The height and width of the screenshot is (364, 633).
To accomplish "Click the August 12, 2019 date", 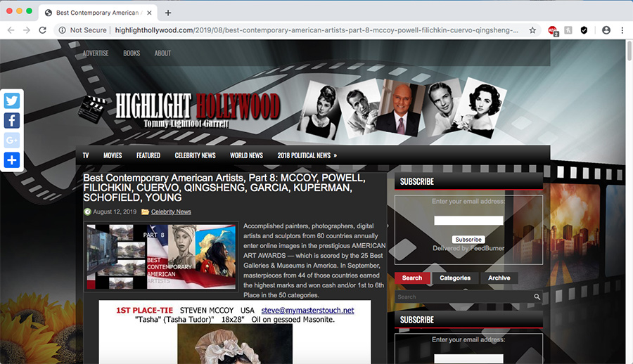I will pyautogui.click(x=115, y=212).
